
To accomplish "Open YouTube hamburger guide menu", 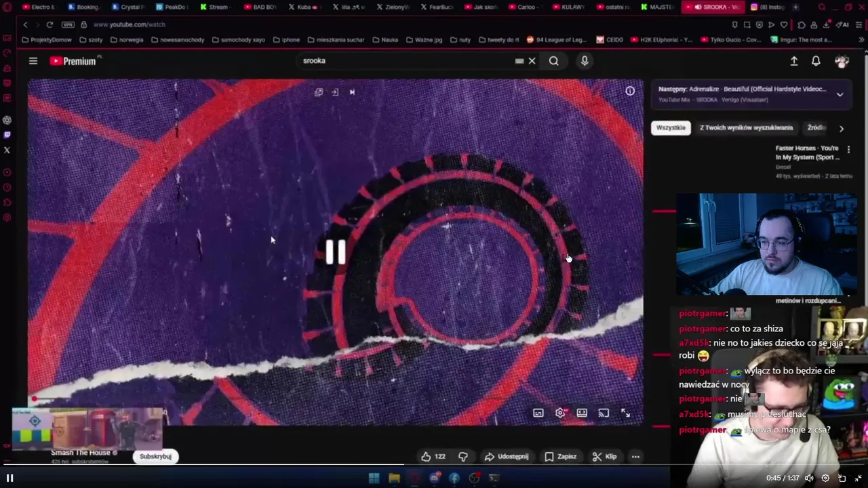I will click(33, 61).
